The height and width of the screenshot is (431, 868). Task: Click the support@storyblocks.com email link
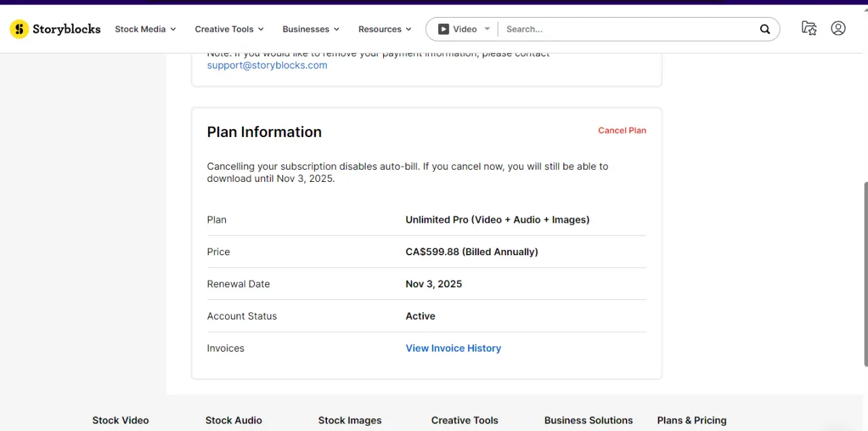(x=267, y=65)
